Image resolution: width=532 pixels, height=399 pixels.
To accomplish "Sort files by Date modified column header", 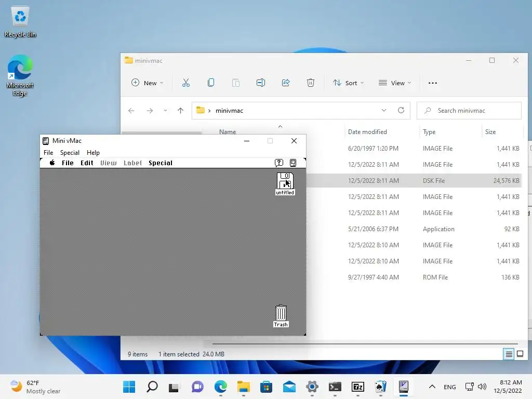I will 367,131.
